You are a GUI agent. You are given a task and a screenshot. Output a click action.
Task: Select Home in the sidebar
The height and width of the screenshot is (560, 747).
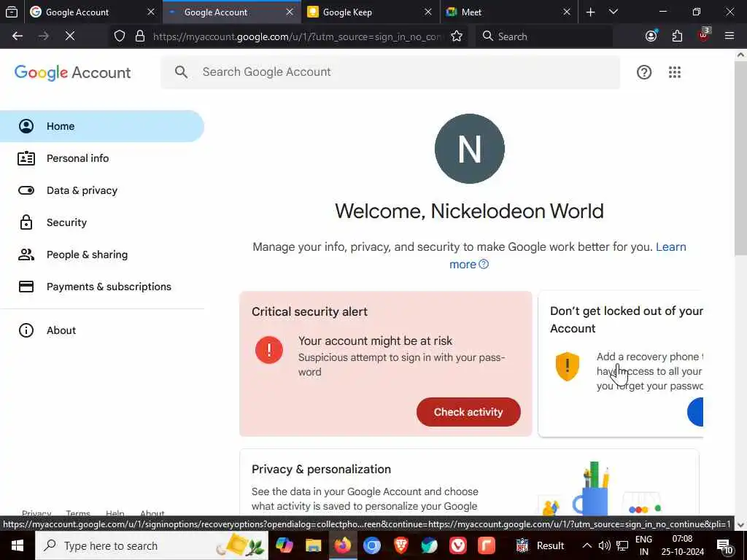point(102,126)
